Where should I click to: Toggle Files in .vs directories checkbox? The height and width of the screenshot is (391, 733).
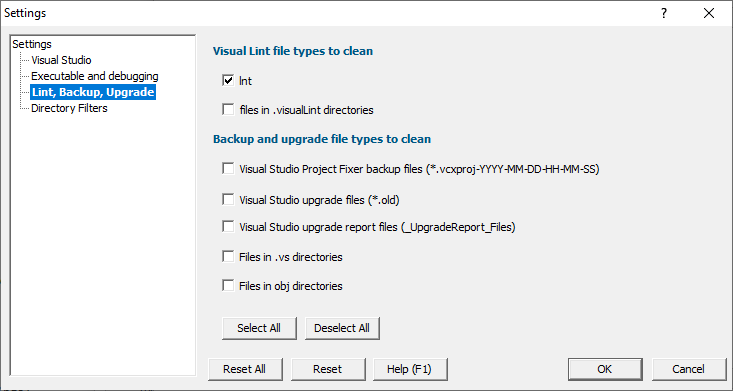[228, 257]
